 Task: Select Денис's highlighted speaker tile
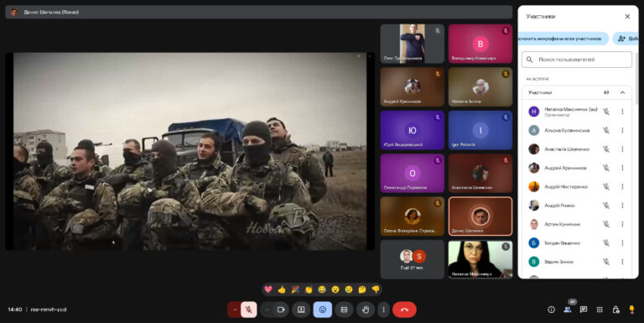480,216
